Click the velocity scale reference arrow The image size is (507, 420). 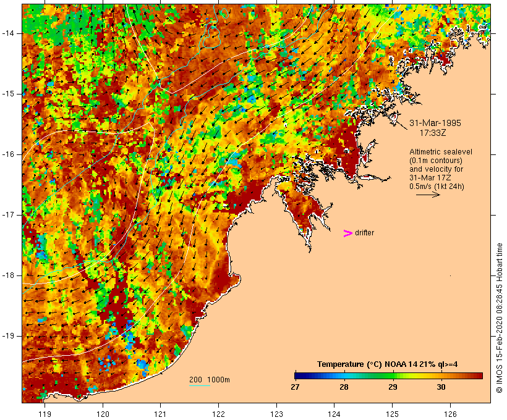(428, 195)
